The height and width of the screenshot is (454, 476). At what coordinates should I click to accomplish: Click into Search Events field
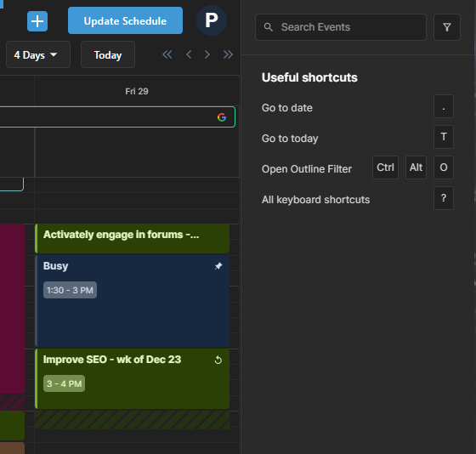click(x=341, y=27)
